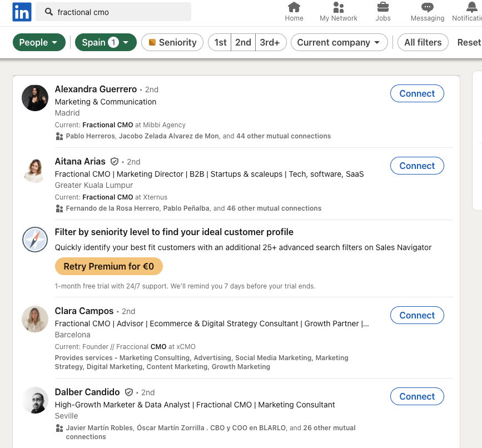Click the verified badge next to Aitana Arias
The height and width of the screenshot is (448, 482).
[x=115, y=161]
